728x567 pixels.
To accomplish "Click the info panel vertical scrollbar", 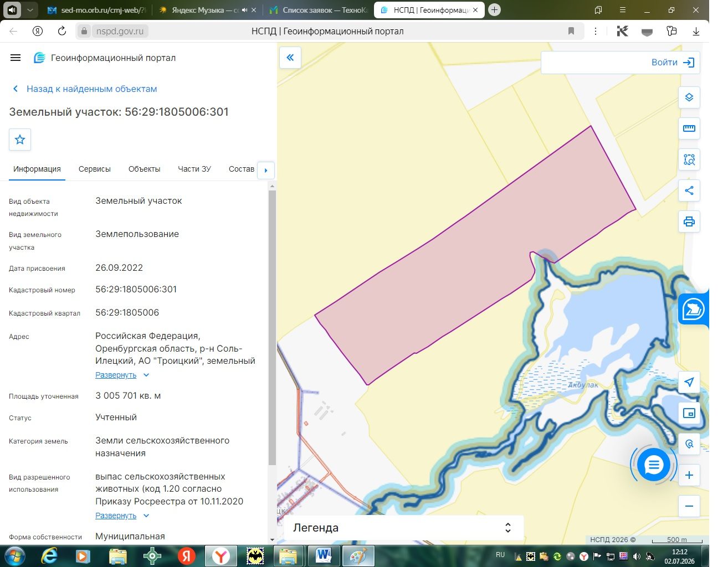I will [x=272, y=327].
